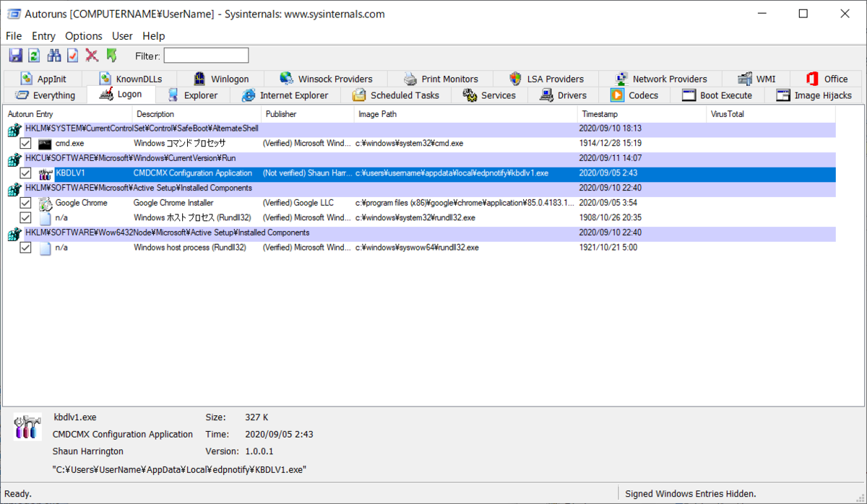Click the WMI tab icon
The image size is (867, 504).
744,79
